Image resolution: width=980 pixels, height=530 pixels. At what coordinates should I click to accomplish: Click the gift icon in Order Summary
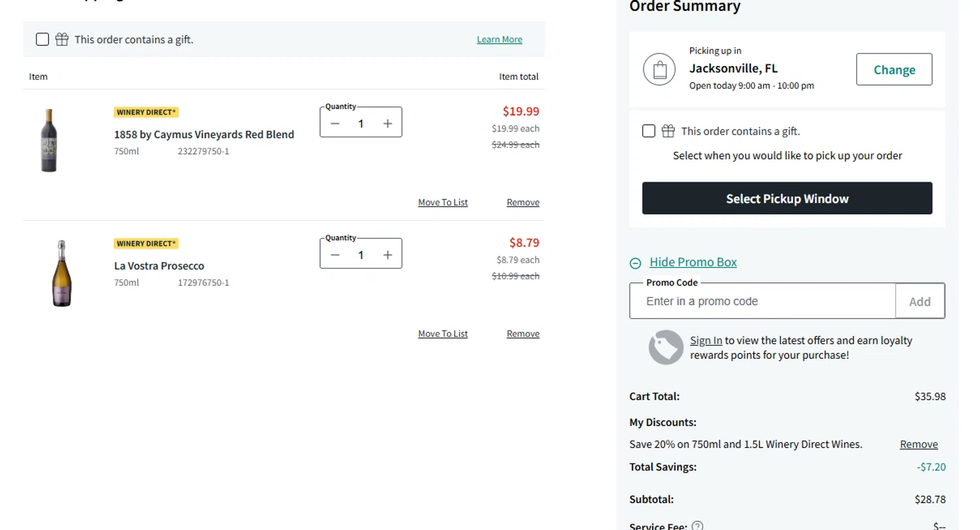668,131
